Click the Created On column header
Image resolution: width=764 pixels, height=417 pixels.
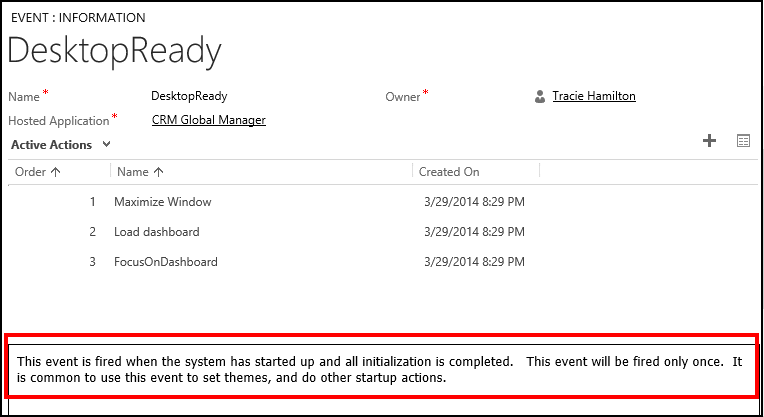(x=449, y=172)
